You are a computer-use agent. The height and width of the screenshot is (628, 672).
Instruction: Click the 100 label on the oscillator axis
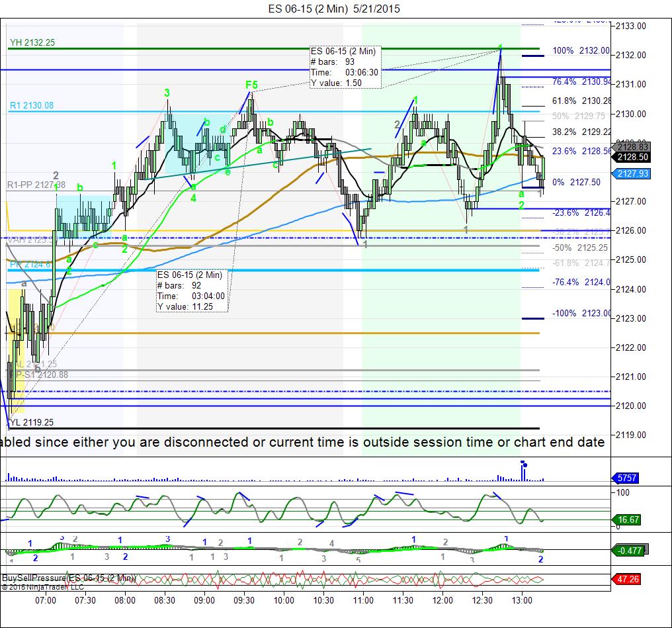(622, 492)
